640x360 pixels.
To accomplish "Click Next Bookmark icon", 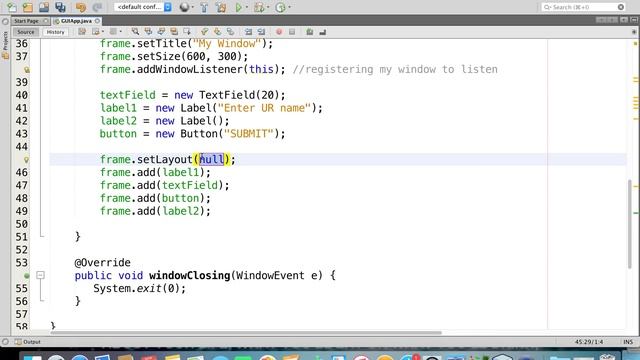I will 218,32.
